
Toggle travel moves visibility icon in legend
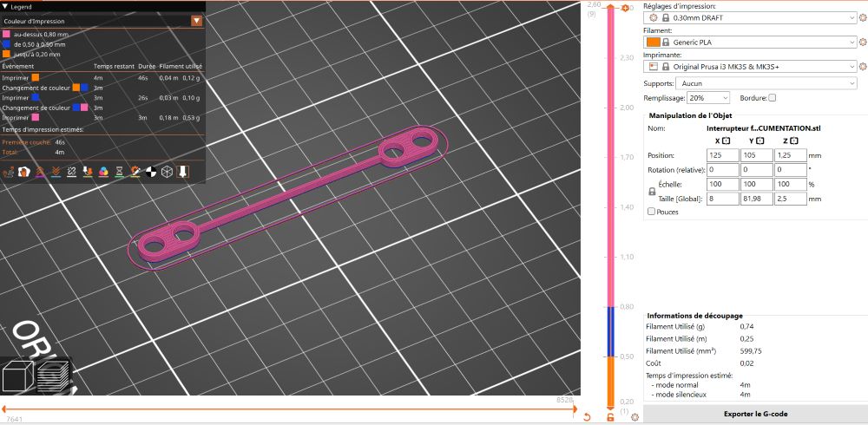[x=8, y=172]
